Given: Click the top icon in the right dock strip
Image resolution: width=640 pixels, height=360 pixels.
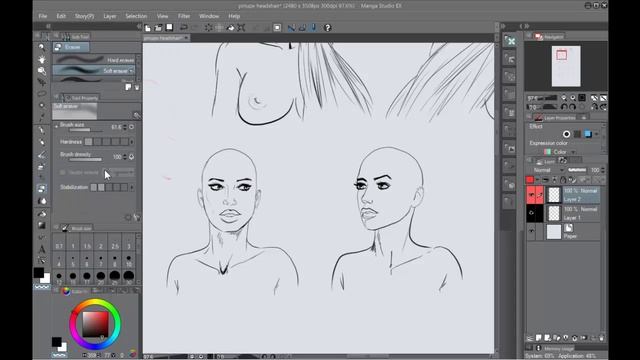Looking at the screenshot, I should (x=510, y=41).
